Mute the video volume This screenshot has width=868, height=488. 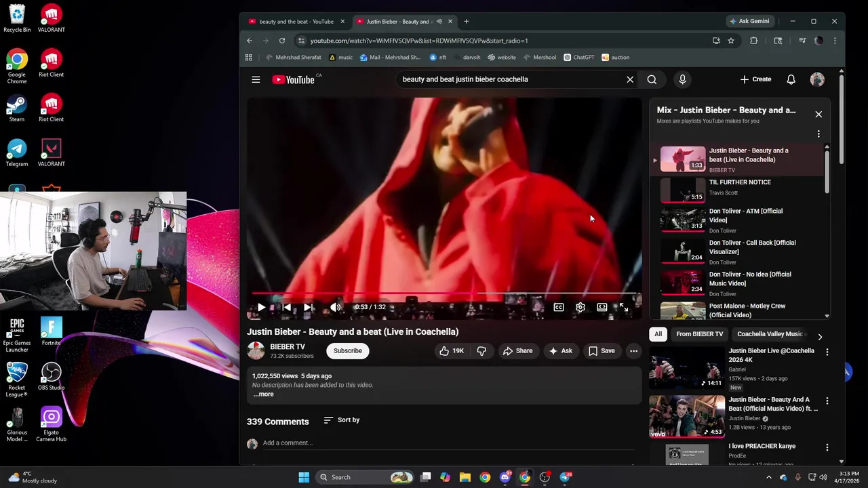pyautogui.click(x=335, y=308)
